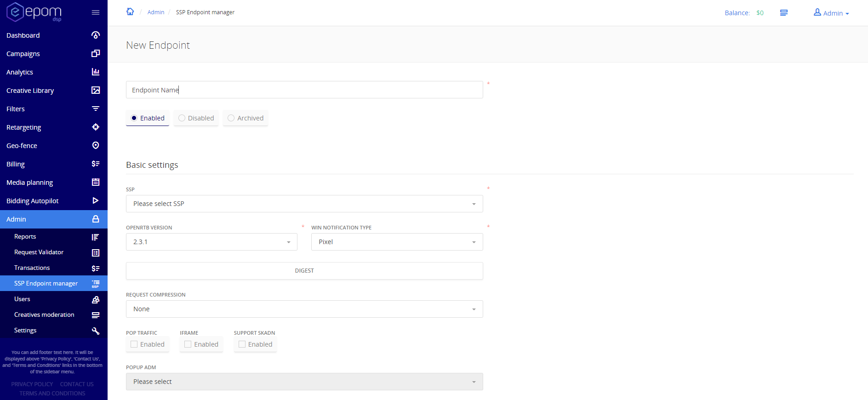
Task: Open the Win Notification Type dropdown
Action: click(397, 242)
